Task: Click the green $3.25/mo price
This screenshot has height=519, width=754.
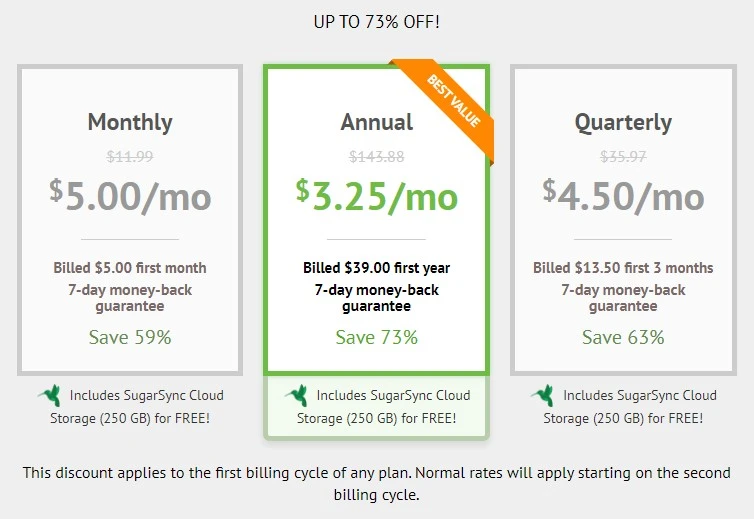Action: pyautogui.click(x=376, y=195)
